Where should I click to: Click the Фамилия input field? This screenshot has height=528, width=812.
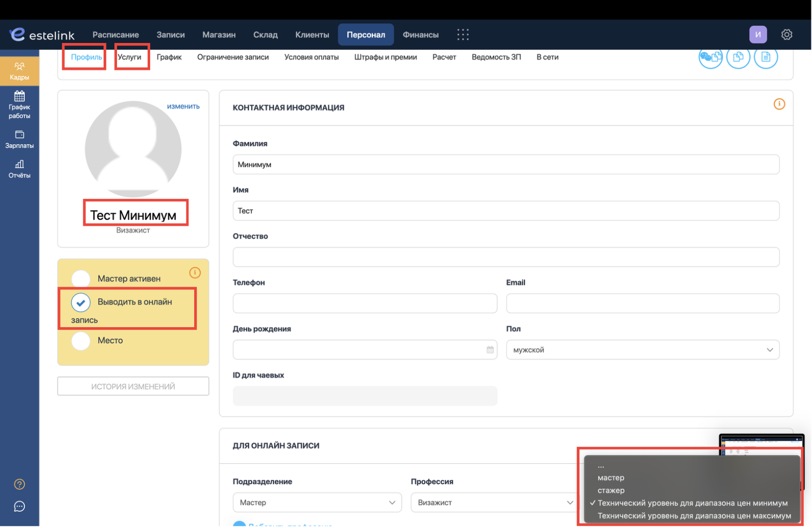pos(506,165)
